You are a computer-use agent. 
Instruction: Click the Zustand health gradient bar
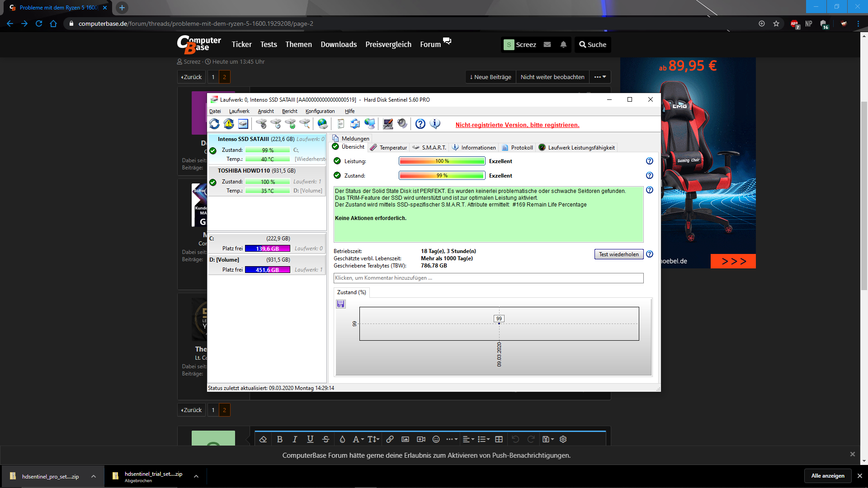point(442,176)
